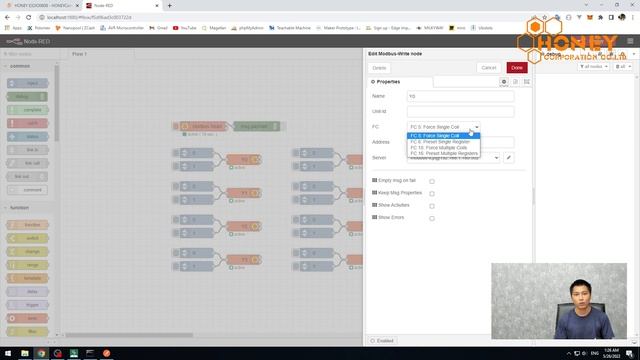The height and width of the screenshot is (360, 640).
Task: Select FC 6: Preset Single Register option
Action: point(443,142)
